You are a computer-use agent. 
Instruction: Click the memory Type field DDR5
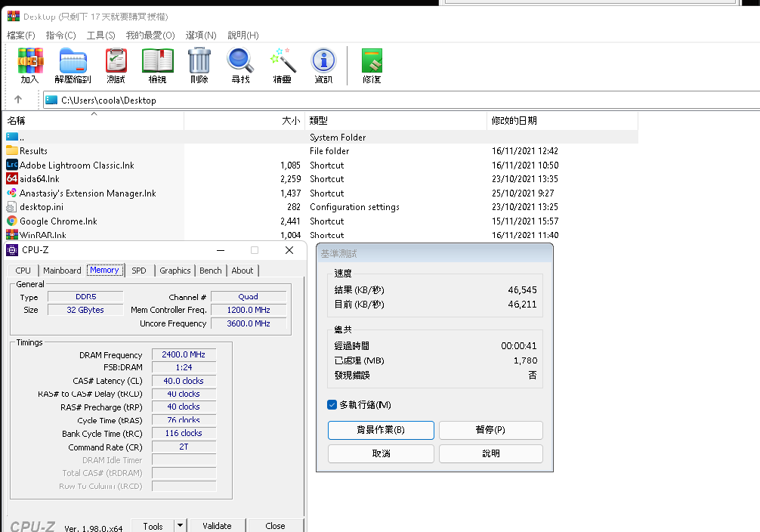[86, 296]
